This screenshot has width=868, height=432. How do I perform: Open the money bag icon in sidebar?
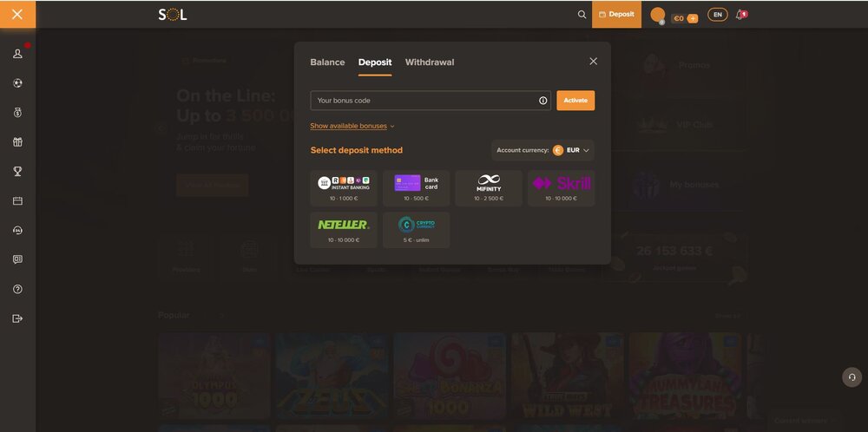tap(17, 112)
